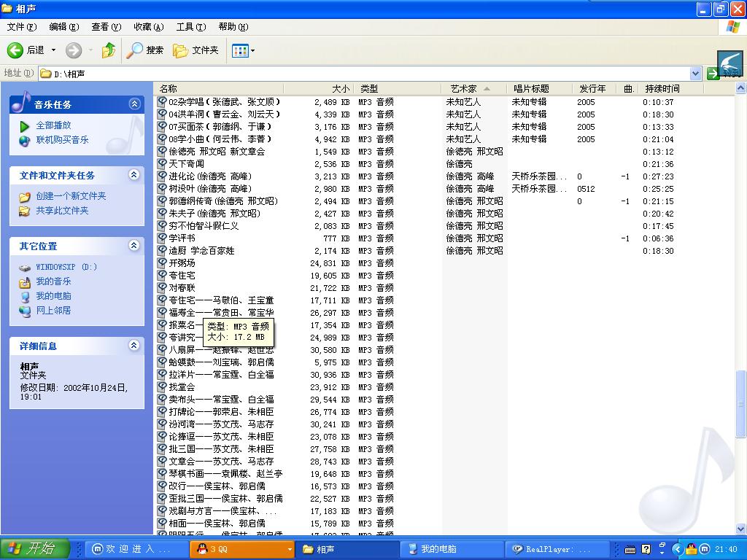Image resolution: width=747 pixels, height=560 pixels.
Task: Click the Start (开始) button
Action: coord(35,549)
